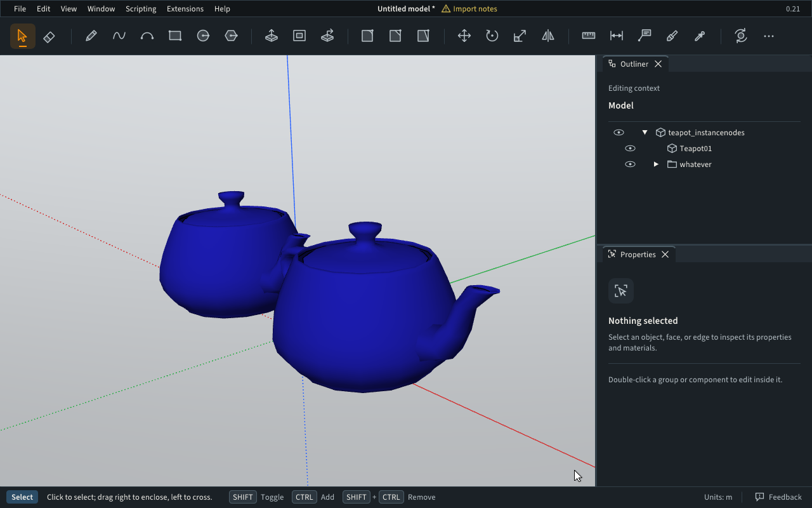Open the Import notes warning

tap(469, 9)
